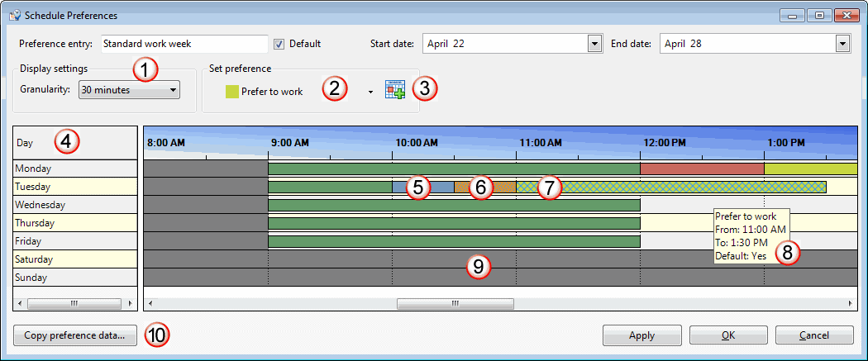
Task: Expand the Start date dropdown
Action: tap(594, 44)
